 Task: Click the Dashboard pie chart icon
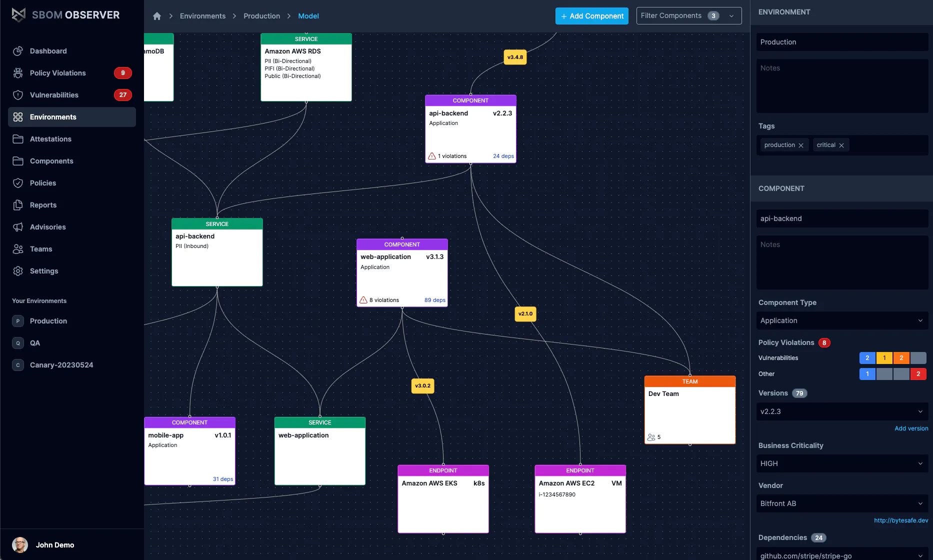18,51
